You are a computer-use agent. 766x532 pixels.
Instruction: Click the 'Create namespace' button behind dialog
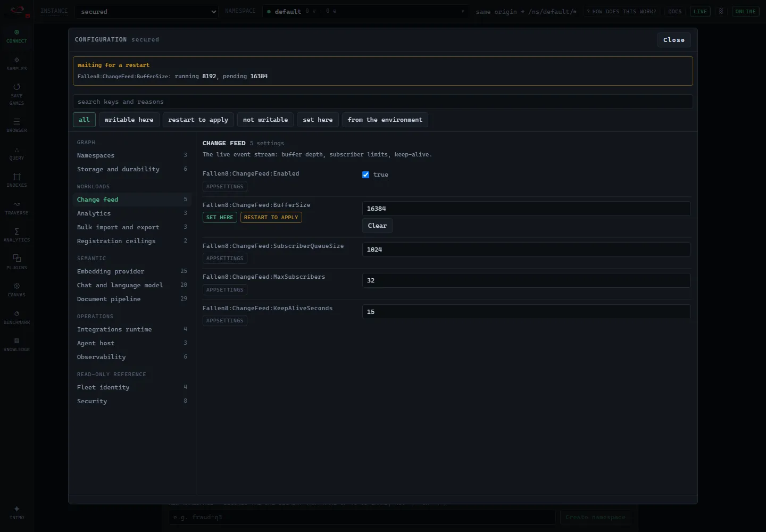(x=595, y=517)
